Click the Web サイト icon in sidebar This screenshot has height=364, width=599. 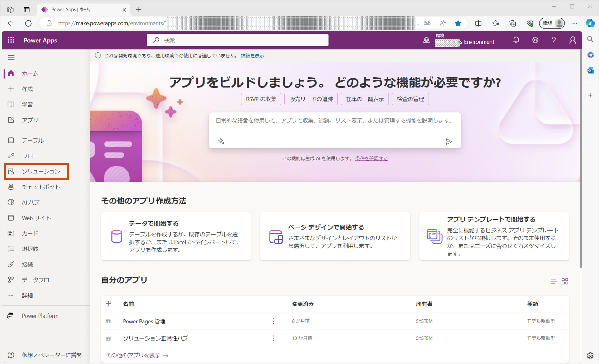click(x=11, y=218)
